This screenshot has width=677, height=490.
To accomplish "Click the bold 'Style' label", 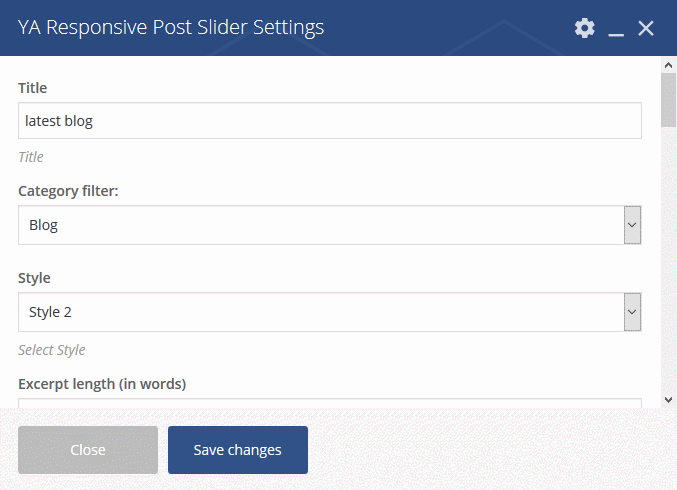I will pyautogui.click(x=34, y=278).
